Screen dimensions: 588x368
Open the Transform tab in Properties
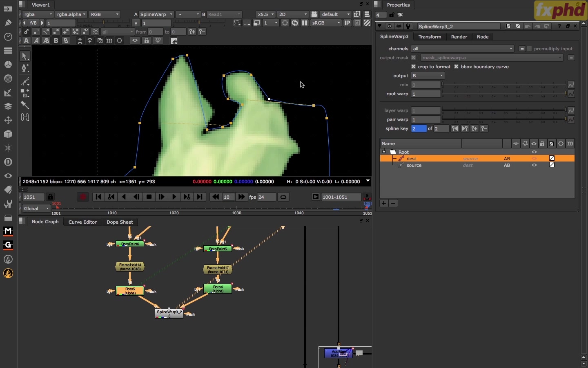[x=430, y=37]
